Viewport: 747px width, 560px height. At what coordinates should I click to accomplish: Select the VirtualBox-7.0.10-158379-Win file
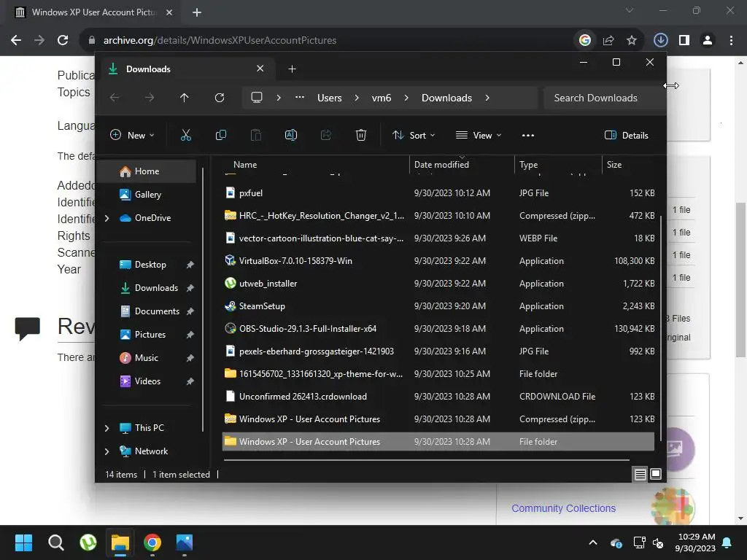(438, 261)
